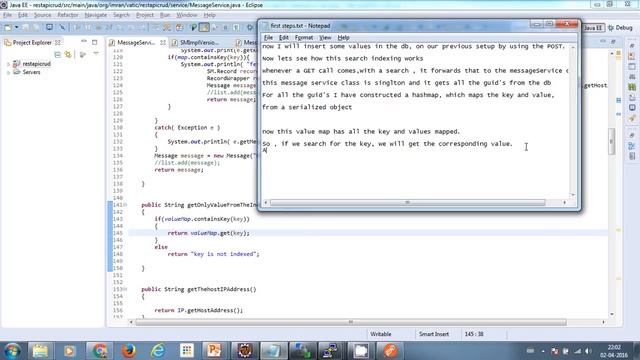Maximize the Project Explorer panel

click(x=95, y=42)
